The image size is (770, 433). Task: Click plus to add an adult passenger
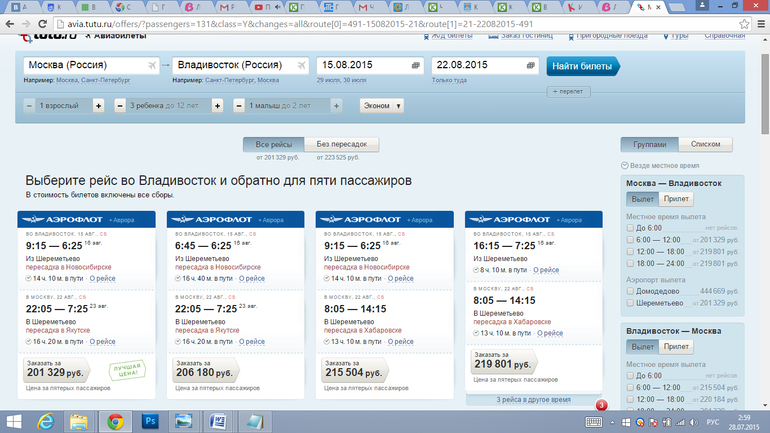98,105
